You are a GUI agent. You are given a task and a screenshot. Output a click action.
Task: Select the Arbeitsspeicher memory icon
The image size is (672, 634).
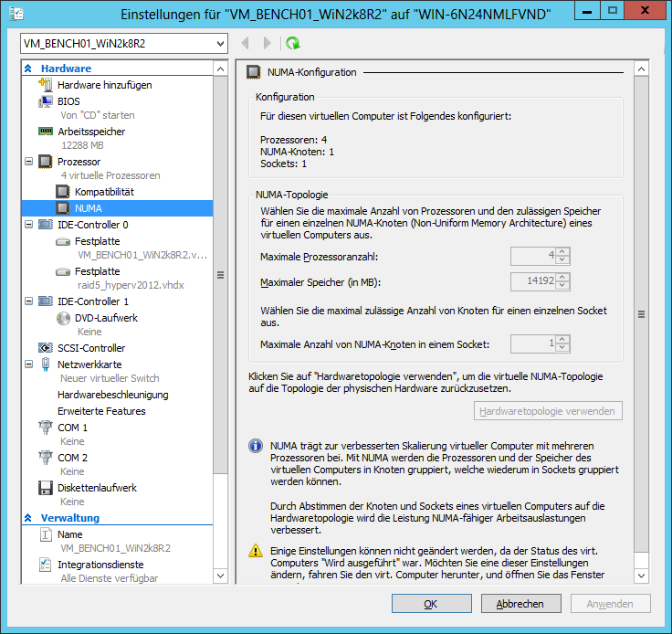pyautogui.click(x=45, y=132)
